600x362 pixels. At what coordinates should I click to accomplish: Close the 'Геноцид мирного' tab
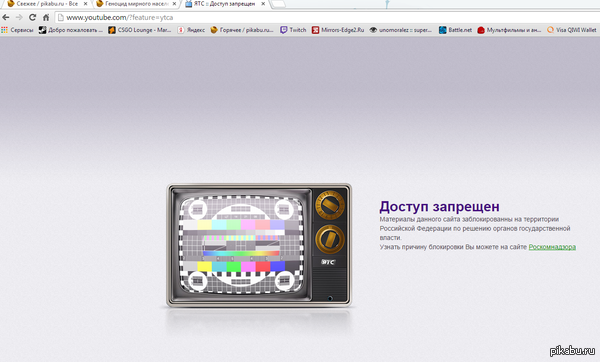click(174, 4)
